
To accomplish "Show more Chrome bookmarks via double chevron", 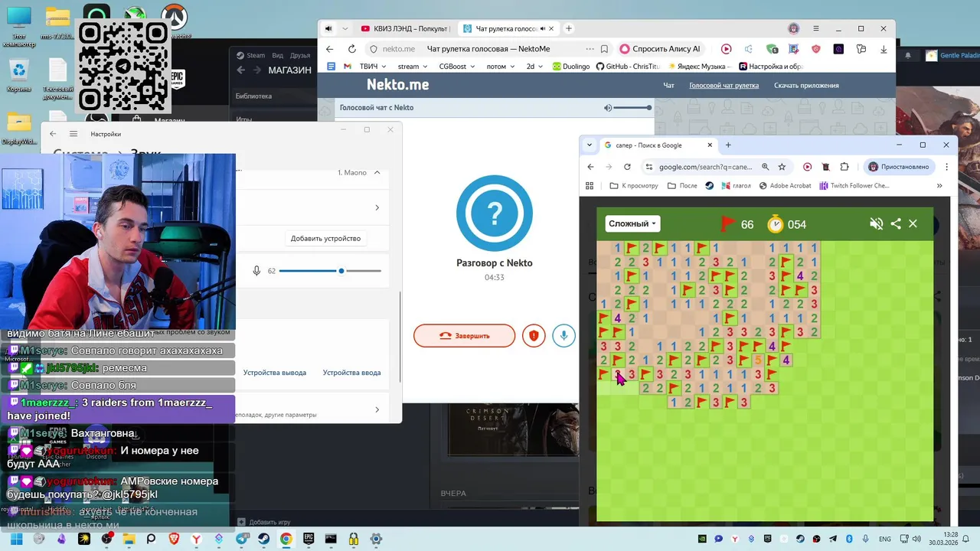I will coord(939,186).
